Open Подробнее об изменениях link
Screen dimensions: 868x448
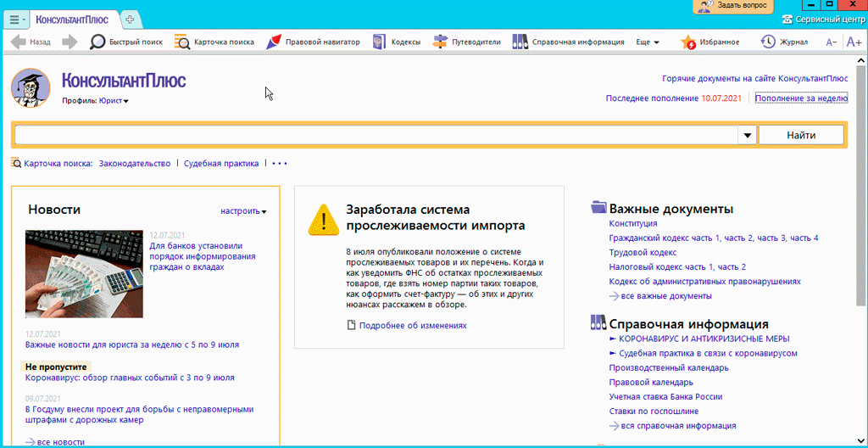pyautogui.click(x=413, y=326)
